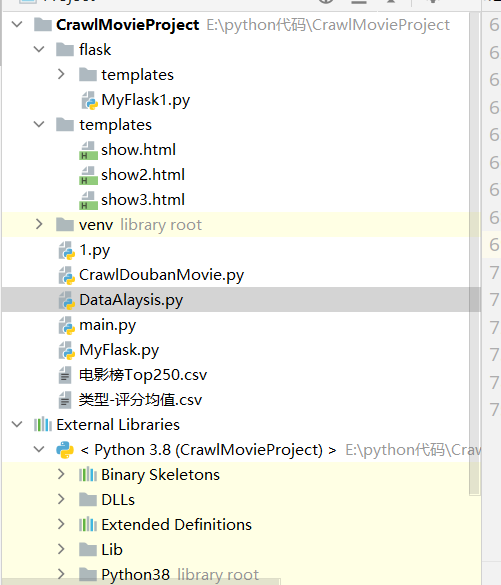Viewport: 501px width, 585px height.
Task: Collapse the CrawlMovieProject root node
Action: click(x=17, y=25)
